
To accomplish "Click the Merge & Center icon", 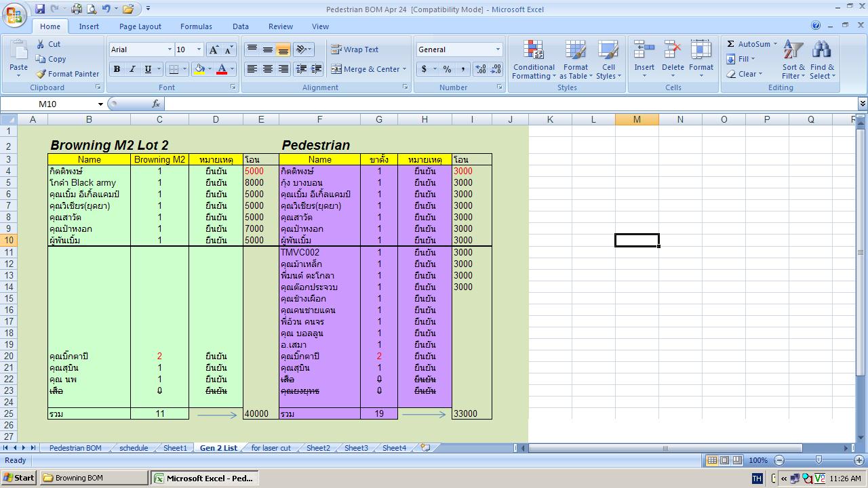I will click(336, 69).
